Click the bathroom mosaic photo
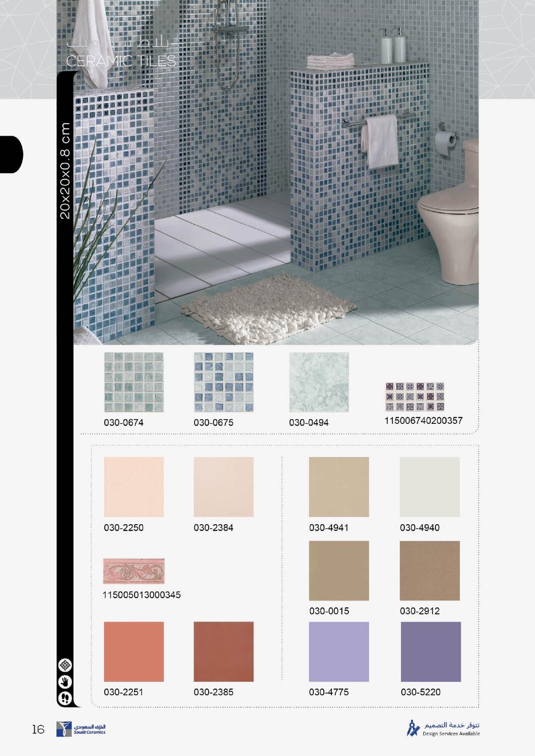Image resolution: width=535 pixels, height=756 pixels. 276,172
